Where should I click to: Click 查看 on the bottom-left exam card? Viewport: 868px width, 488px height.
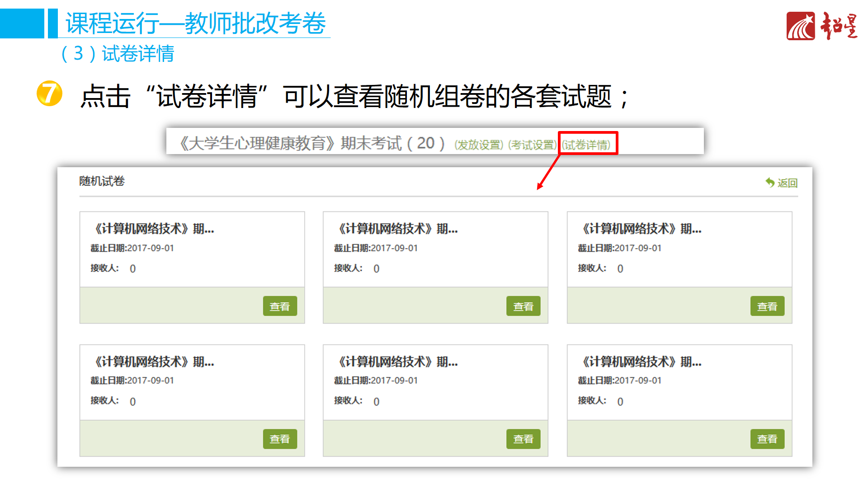tap(279, 439)
